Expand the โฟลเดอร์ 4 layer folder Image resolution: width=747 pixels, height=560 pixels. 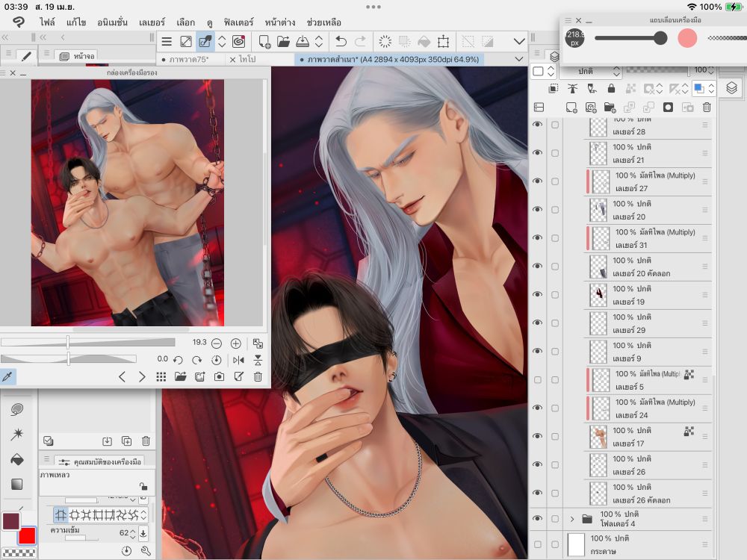tap(572, 519)
